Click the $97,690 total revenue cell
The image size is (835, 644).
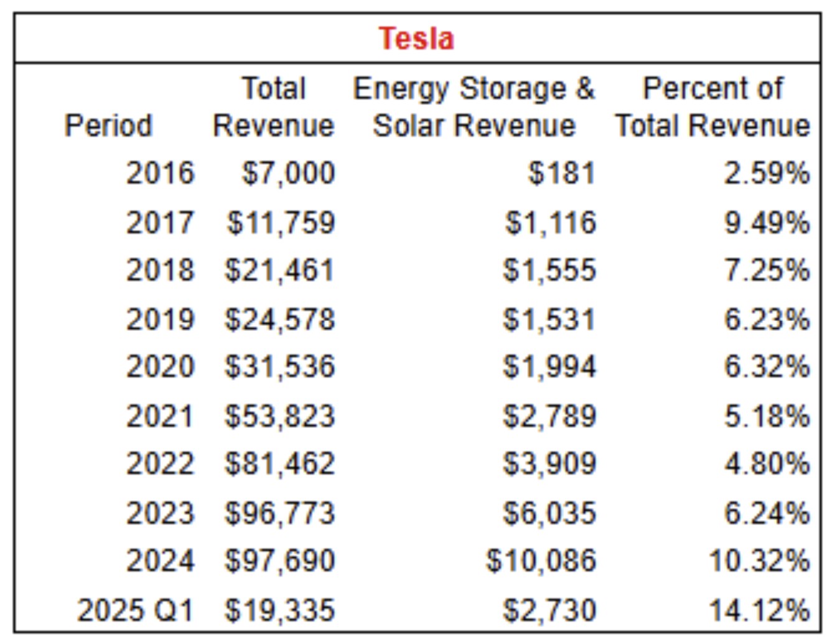pos(280,560)
